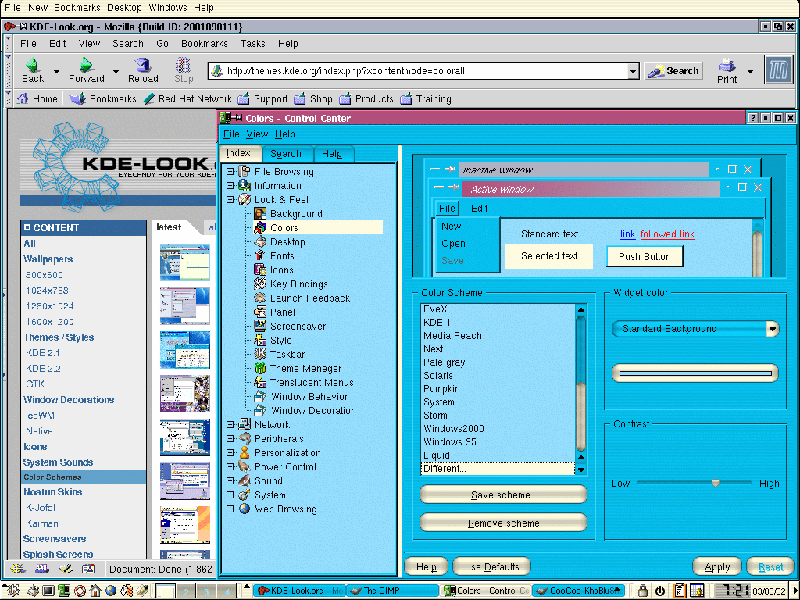Click the widget color swatch button
Screen dimensions: 800x600
pyautogui.click(x=695, y=373)
